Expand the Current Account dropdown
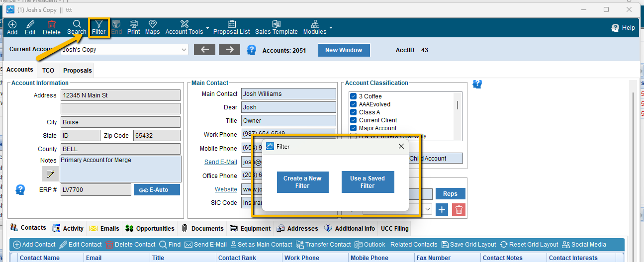644x262 pixels. [x=184, y=50]
